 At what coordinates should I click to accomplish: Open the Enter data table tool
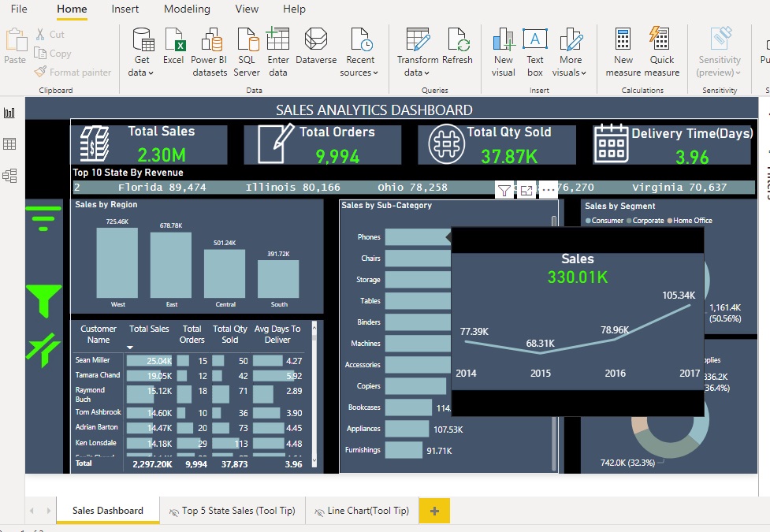click(278, 53)
